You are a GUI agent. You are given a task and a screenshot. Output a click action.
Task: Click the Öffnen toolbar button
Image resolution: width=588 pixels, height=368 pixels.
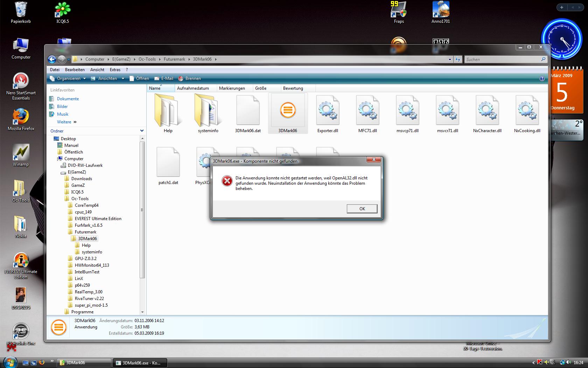(139, 79)
